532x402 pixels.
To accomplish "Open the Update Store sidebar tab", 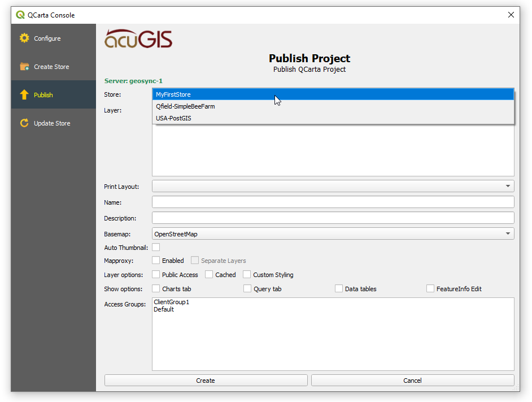I will pyautogui.click(x=53, y=123).
